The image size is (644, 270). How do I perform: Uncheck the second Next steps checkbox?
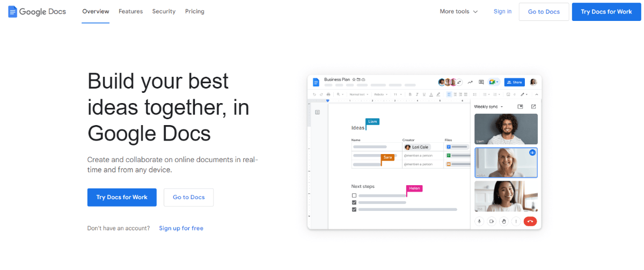click(x=354, y=202)
